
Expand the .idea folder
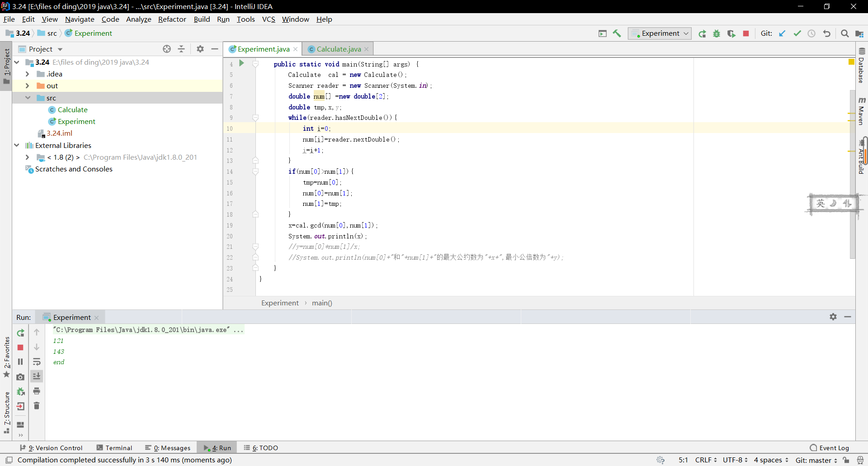(x=27, y=74)
